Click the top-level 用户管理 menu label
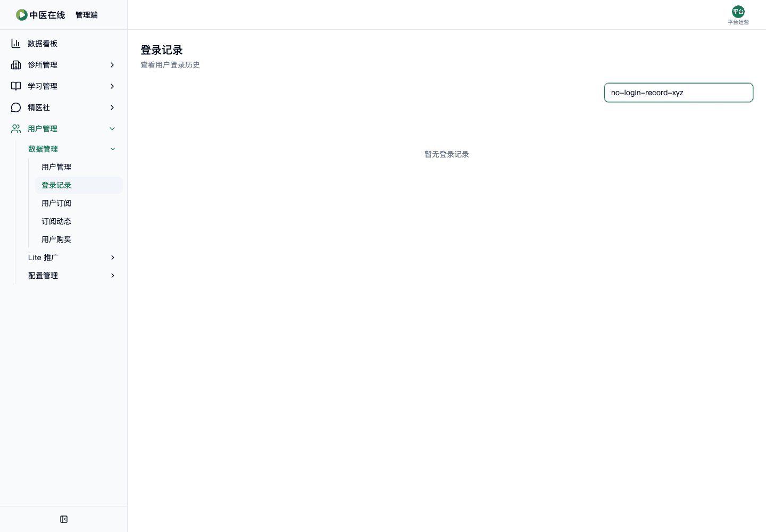The height and width of the screenshot is (532, 766). tap(43, 129)
